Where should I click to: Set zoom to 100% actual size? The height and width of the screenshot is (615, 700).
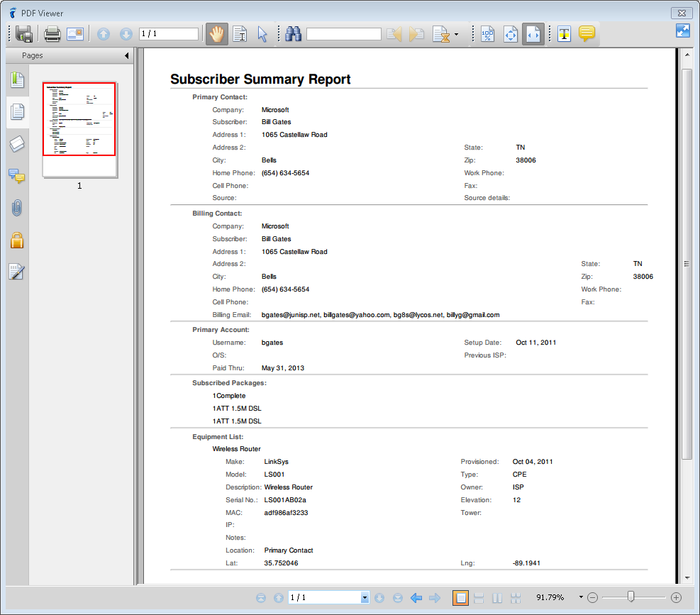487,34
